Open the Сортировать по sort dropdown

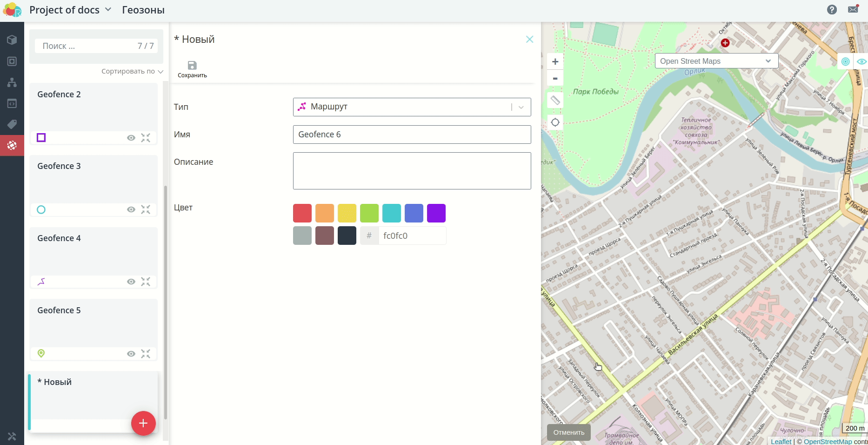[132, 71]
